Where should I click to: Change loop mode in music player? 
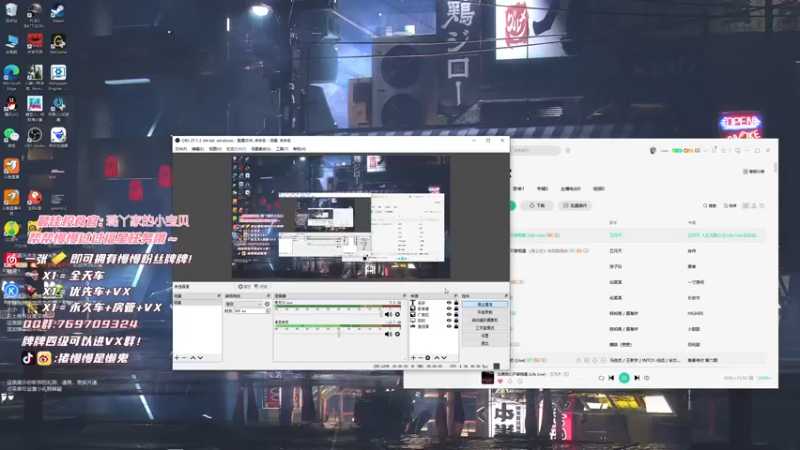pyautogui.click(x=601, y=378)
